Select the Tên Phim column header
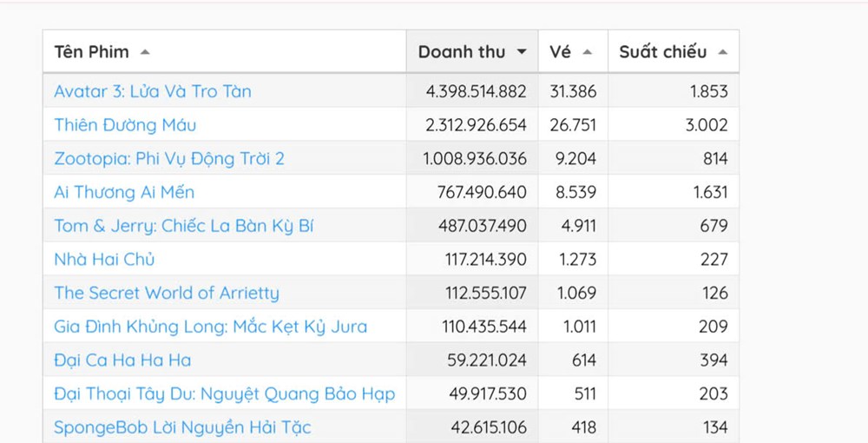The width and height of the screenshot is (868, 443). coord(91,52)
